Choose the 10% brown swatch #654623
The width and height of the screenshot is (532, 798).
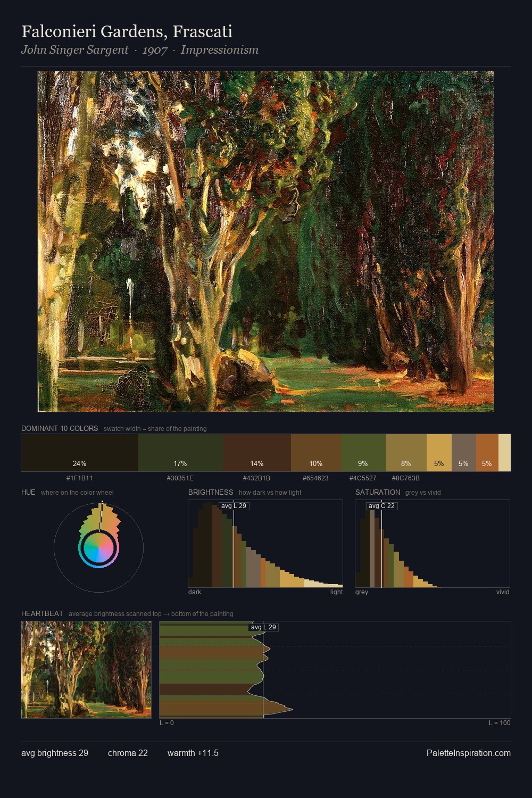pyautogui.click(x=316, y=453)
